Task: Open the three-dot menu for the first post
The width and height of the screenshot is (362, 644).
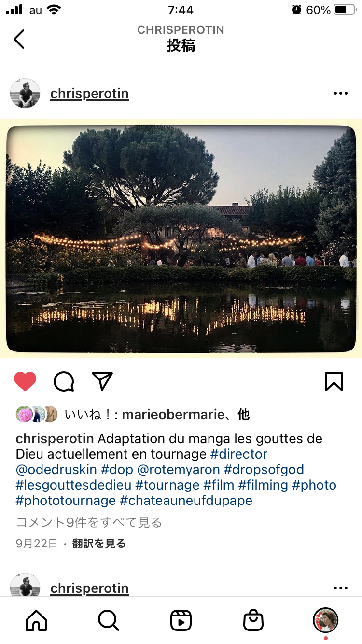Action: tap(341, 93)
